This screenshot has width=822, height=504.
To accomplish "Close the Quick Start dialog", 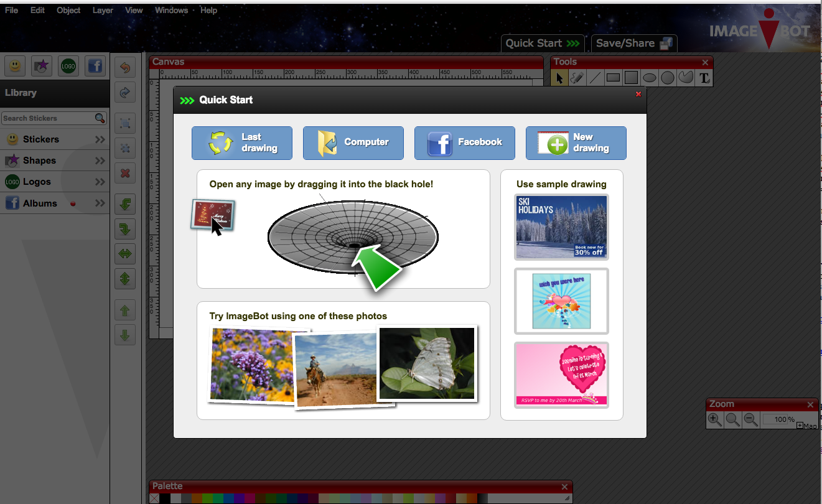I will point(638,94).
